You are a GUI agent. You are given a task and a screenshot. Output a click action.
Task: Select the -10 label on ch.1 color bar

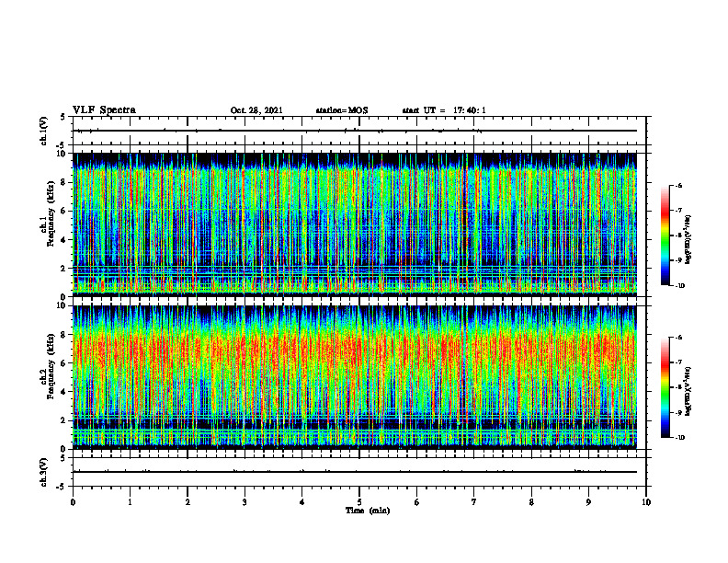point(679,286)
